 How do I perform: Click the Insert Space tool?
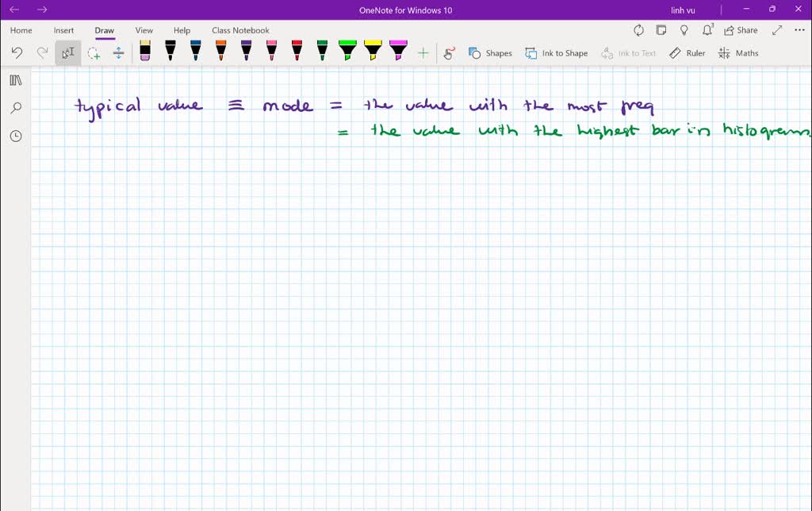118,53
